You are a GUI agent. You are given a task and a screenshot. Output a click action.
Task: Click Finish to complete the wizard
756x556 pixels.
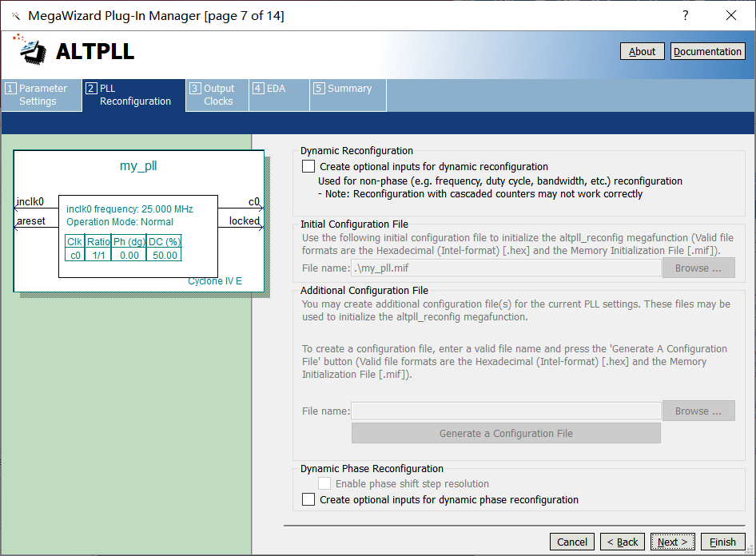722,542
